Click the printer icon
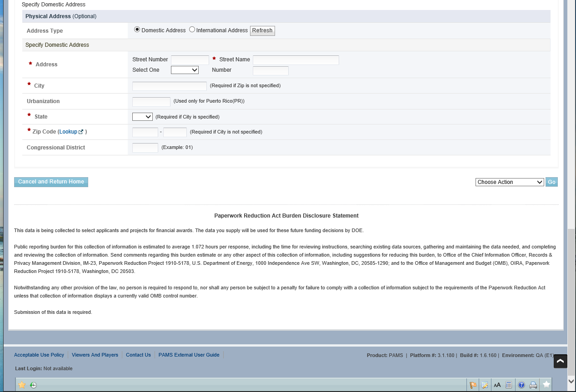576x392 pixels. click(533, 385)
